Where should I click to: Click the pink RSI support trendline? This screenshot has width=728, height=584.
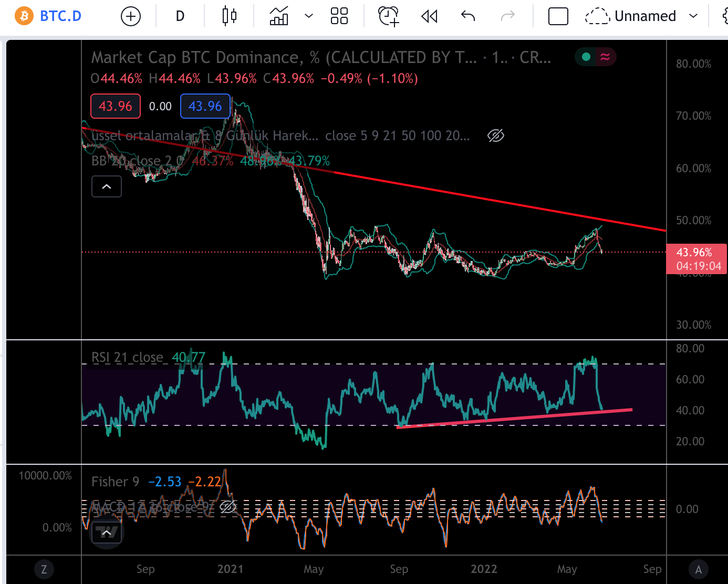[514, 419]
